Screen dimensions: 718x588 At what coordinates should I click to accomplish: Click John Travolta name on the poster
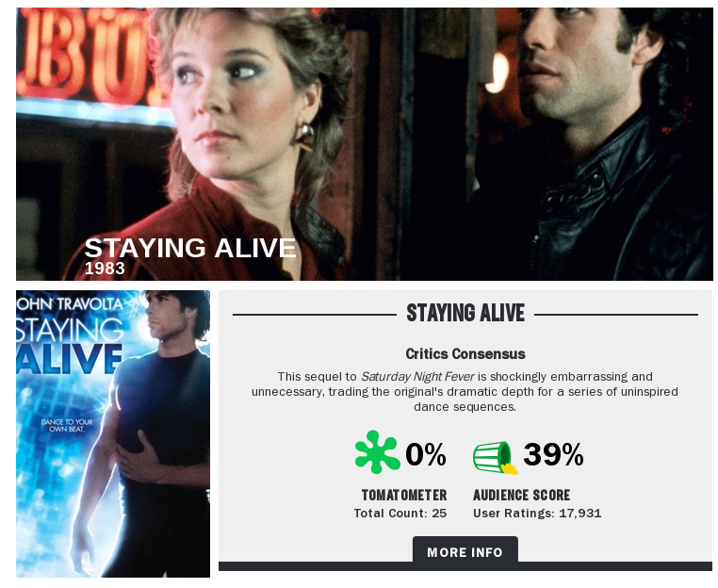(70, 304)
